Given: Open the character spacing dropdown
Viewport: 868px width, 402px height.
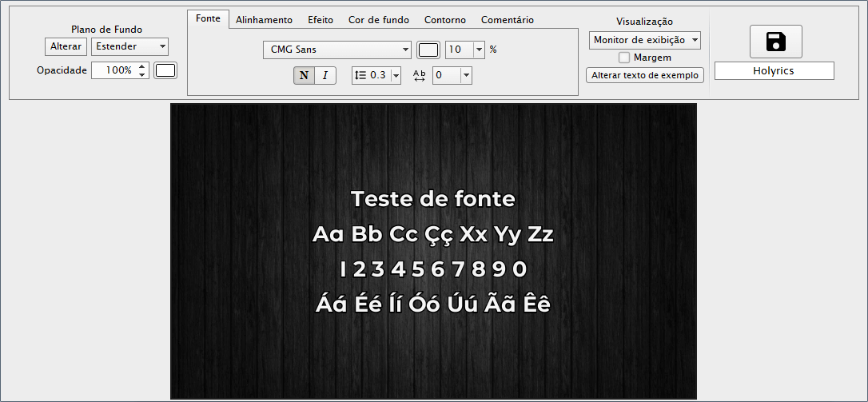Looking at the screenshot, I should tap(466, 75).
